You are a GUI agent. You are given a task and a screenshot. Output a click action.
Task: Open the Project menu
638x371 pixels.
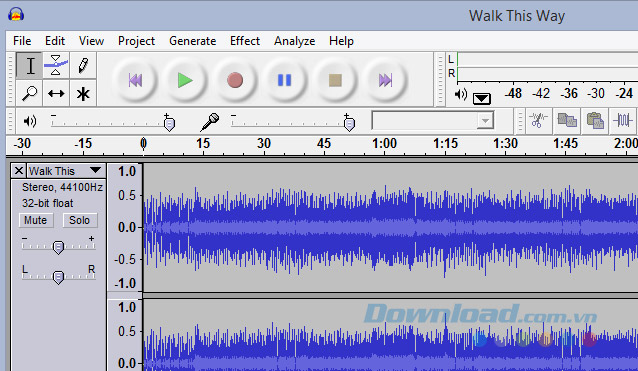click(x=136, y=41)
